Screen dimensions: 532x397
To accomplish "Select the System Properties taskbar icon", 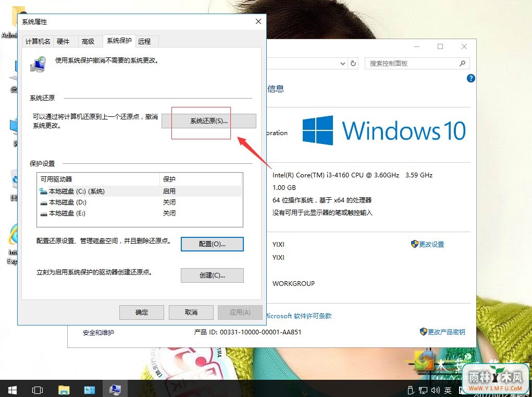I will click(115, 390).
